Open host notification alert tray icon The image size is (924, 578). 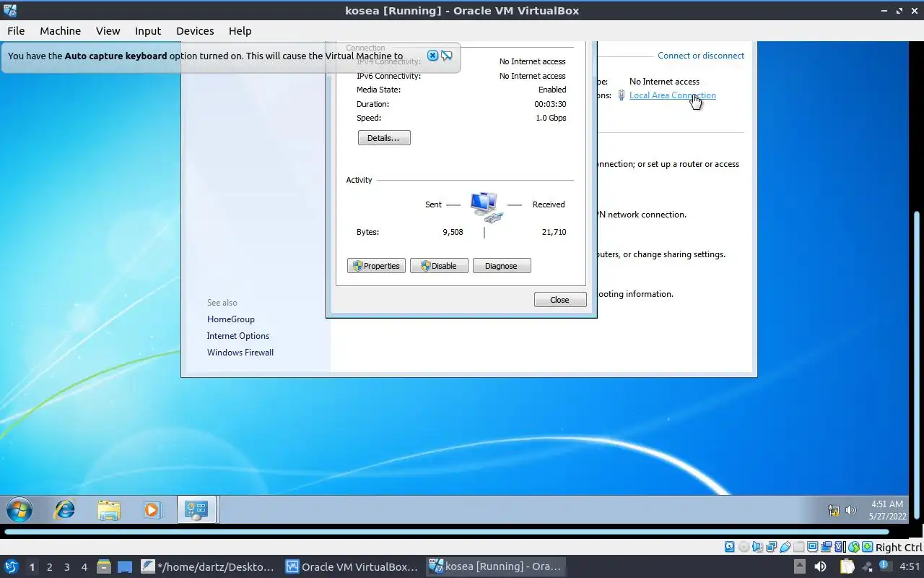pos(884,566)
